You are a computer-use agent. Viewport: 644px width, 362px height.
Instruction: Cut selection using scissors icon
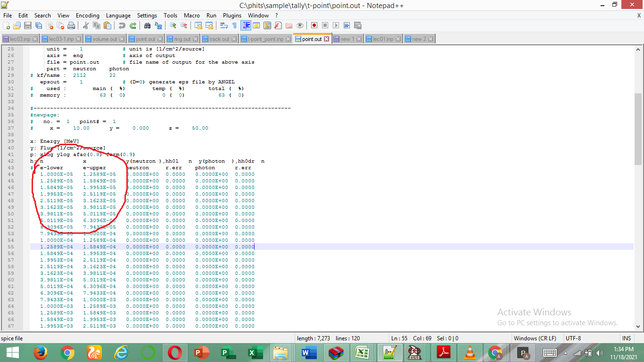(86, 25)
